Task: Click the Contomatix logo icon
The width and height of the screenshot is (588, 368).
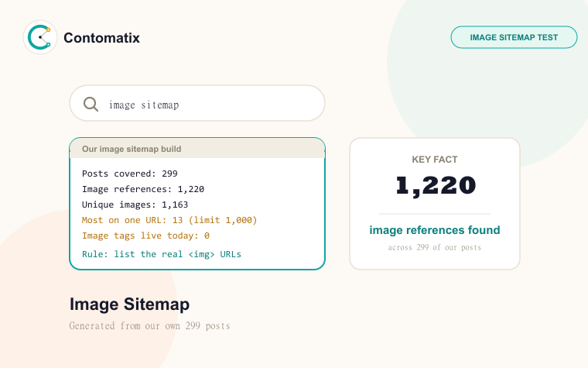Action: tap(40, 37)
